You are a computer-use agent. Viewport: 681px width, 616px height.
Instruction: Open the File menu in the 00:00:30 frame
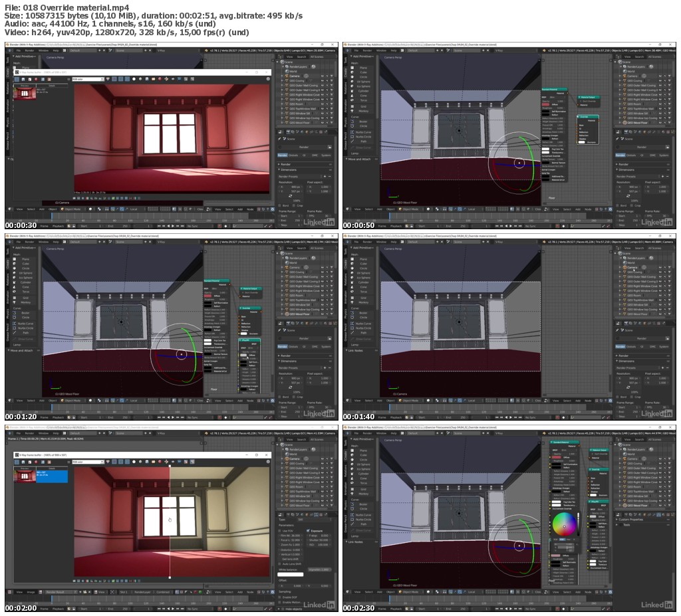tap(18, 51)
